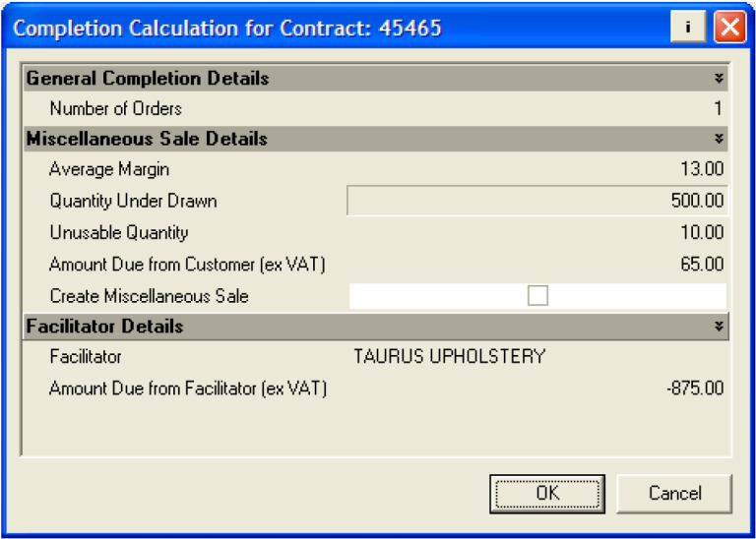This screenshot has height=539, width=756.
Task: Collapse the Facilitator Details section
Action: [x=719, y=327]
